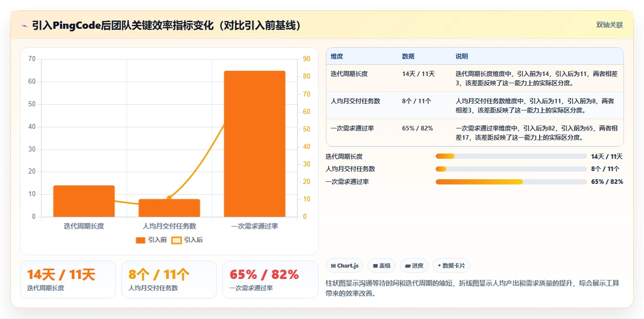Click the 迭代周期长度 progress bar
This screenshot has height=319, width=644.
(x=511, y=156)
